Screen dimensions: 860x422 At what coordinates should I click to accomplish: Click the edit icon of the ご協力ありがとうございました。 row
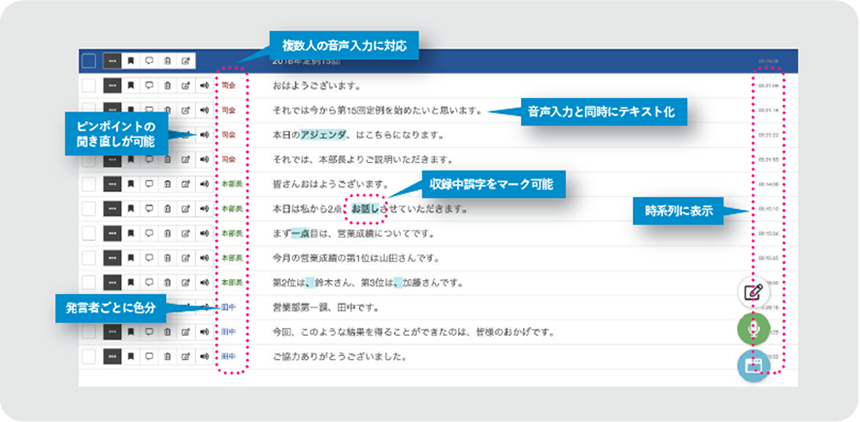click(x=185, y=356)
